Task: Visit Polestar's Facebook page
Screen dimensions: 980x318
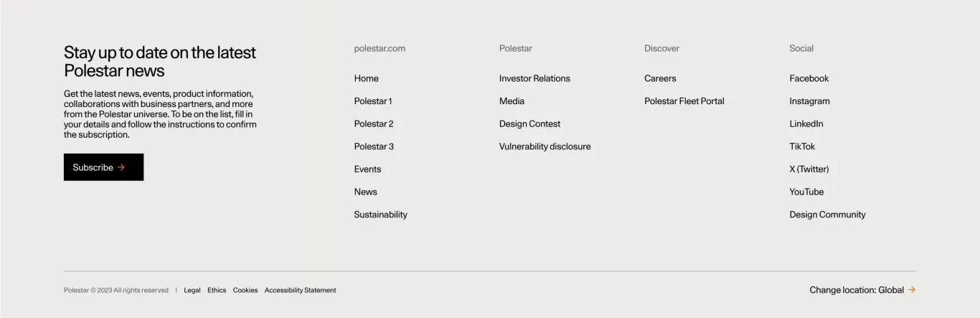Action: click(809, 78)
